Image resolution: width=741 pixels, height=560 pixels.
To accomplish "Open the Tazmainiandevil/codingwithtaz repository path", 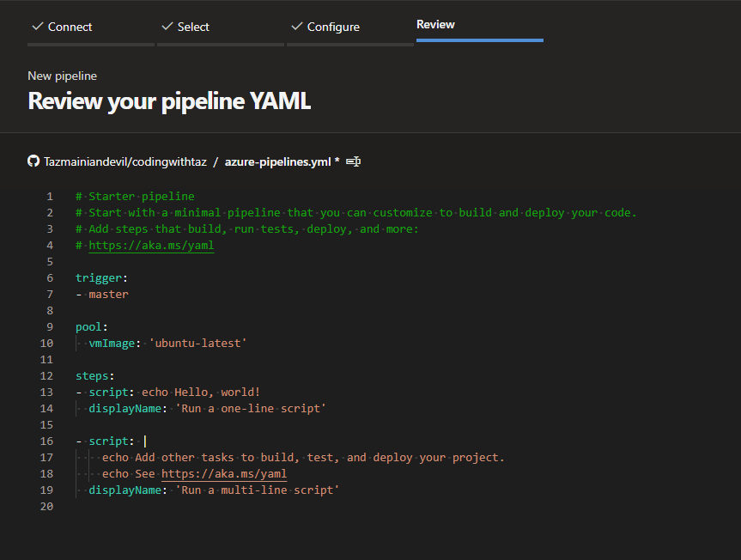I will 125,161.
